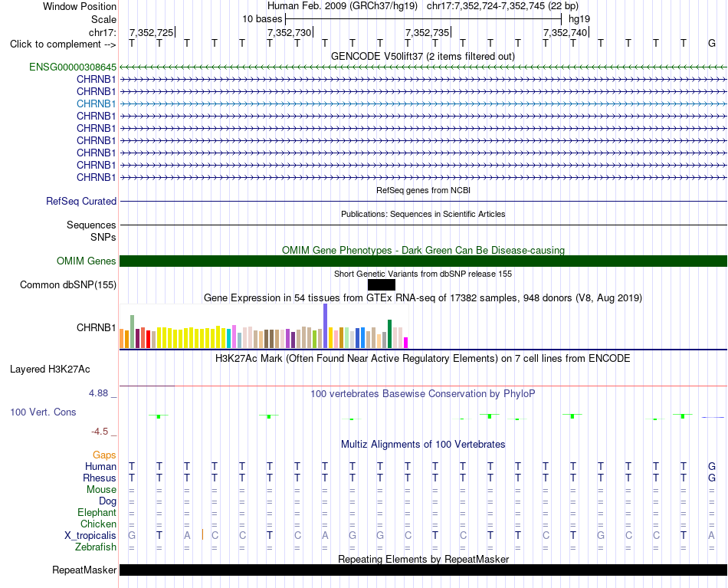
Task: Click the light-blue highlighted CHRNB1 transcript label
Action: (x=96, y=103)
